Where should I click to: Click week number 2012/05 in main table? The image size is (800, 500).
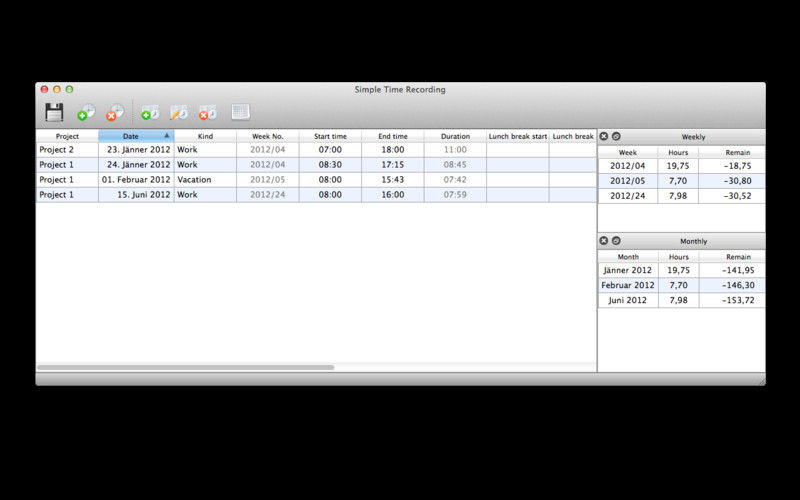click(x=268, y=180)
